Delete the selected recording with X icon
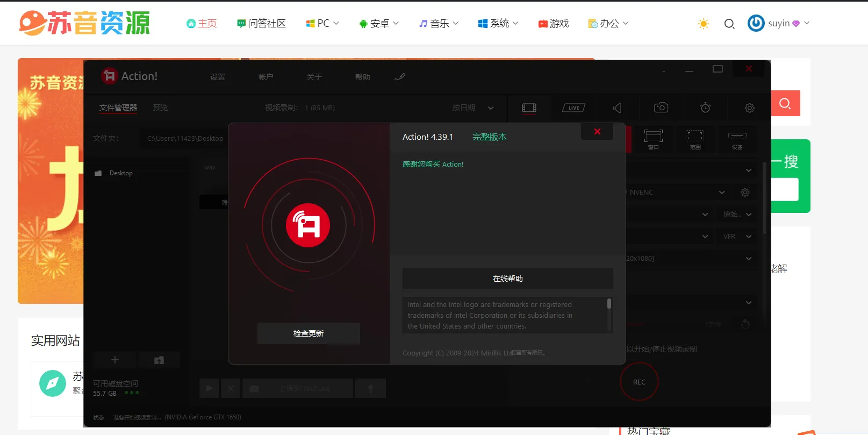868x435 pixels. coord(231,388)
